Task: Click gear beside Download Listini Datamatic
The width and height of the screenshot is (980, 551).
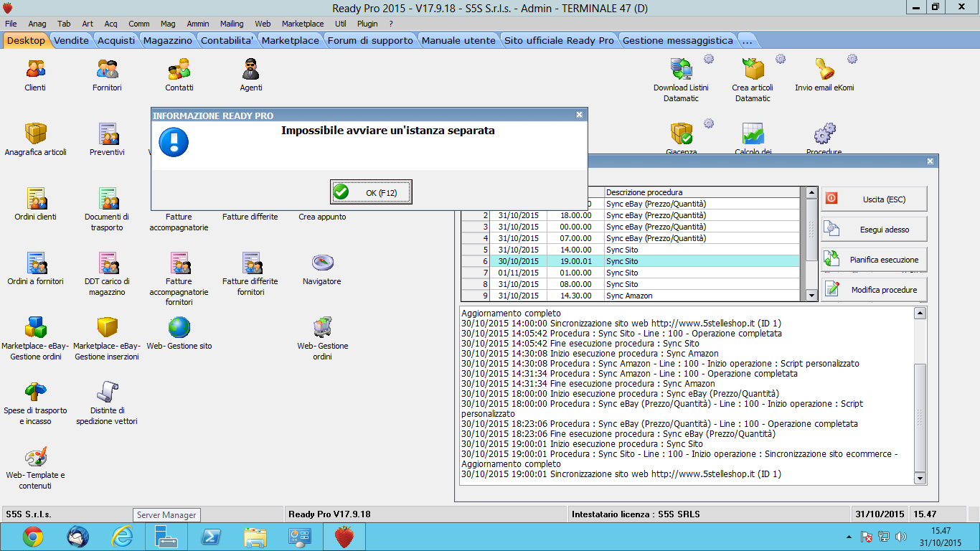Action: (709, 59)
